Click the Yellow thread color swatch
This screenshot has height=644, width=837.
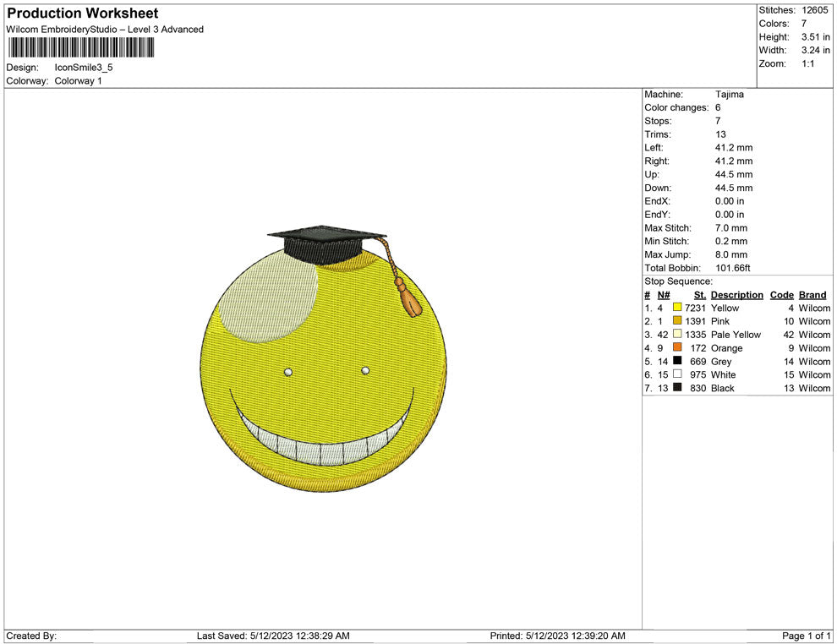click(x=677, y=307)
